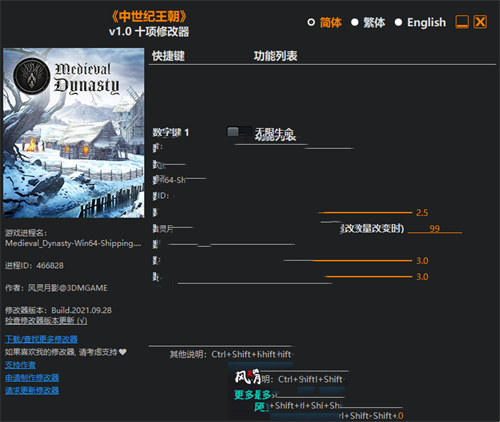The height and width of the screenshot is (422, 500).
Task: Click the Medieval_Dynasty-Win64-Shipping process name
Action: pos(73,243)
